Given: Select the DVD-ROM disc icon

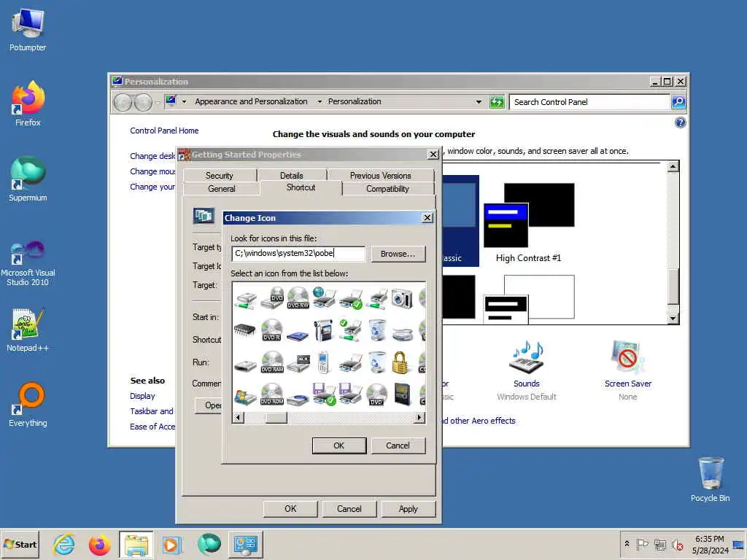Looking at the screenshot, I should 272,394.
